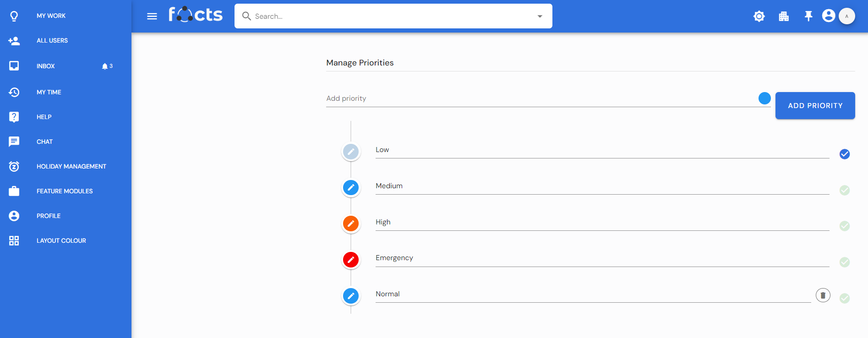The image size is (868, 338).
Task: Click the pin icon in header
Action: [x=808, y=16]
